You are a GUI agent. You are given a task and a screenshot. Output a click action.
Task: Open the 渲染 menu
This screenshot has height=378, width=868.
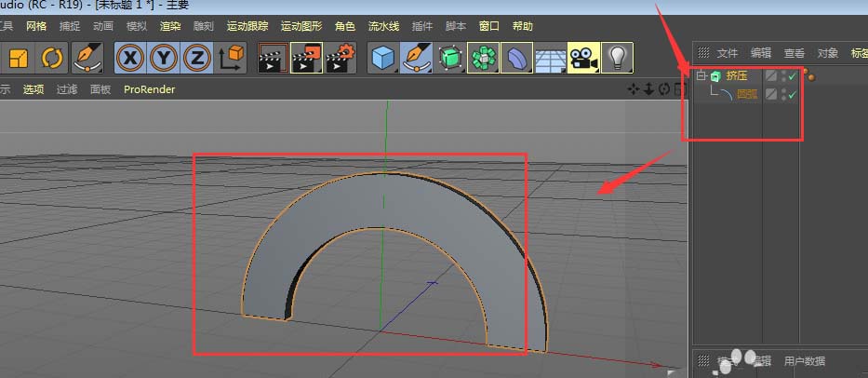[170, 26]
